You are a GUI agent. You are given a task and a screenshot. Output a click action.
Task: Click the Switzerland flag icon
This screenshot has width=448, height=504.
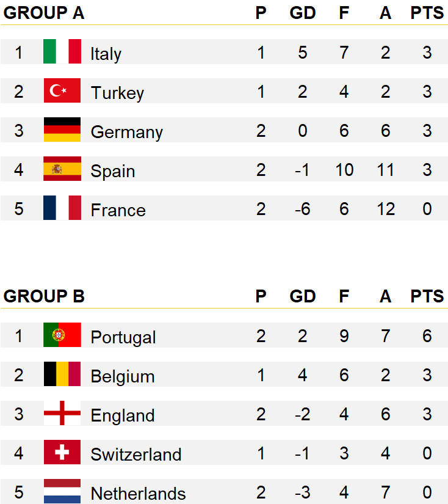[x=62, y=452]
